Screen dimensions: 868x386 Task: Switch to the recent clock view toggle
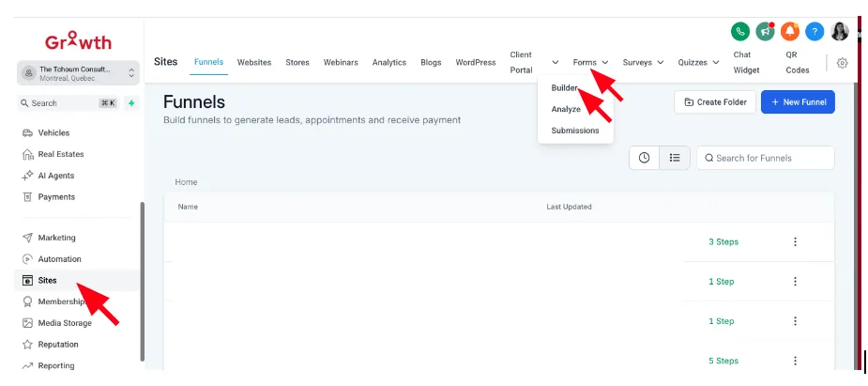click(x=644, y=158)
